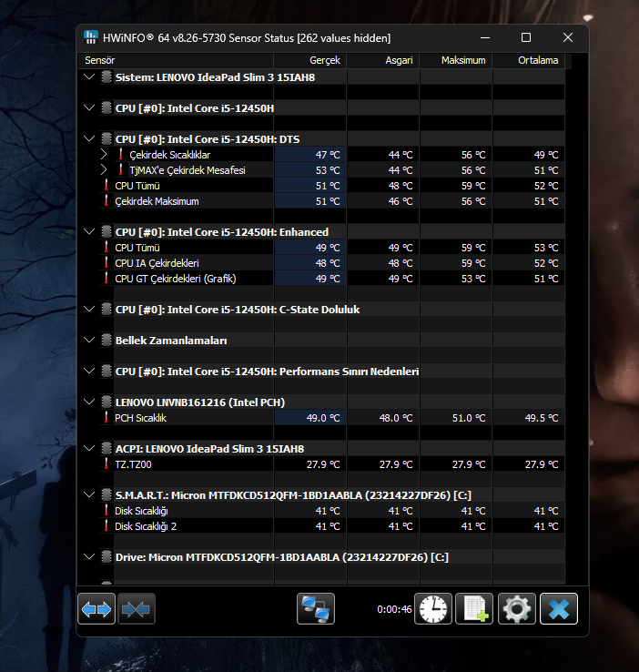639x672 pixels.
Task: Collapse the Sistem: LENOVO IdeaPad Slim 3 group
Action: pyautogui.click(x=89, y=77)
